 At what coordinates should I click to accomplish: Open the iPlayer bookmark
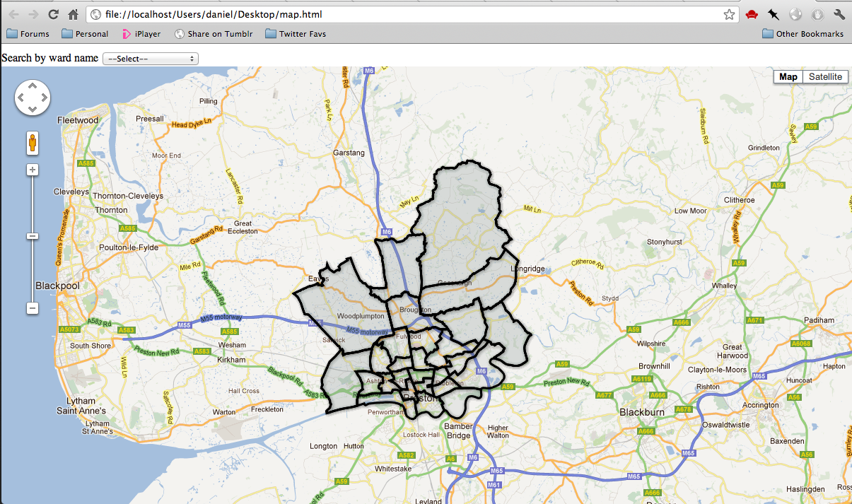[x=141, y=33]
